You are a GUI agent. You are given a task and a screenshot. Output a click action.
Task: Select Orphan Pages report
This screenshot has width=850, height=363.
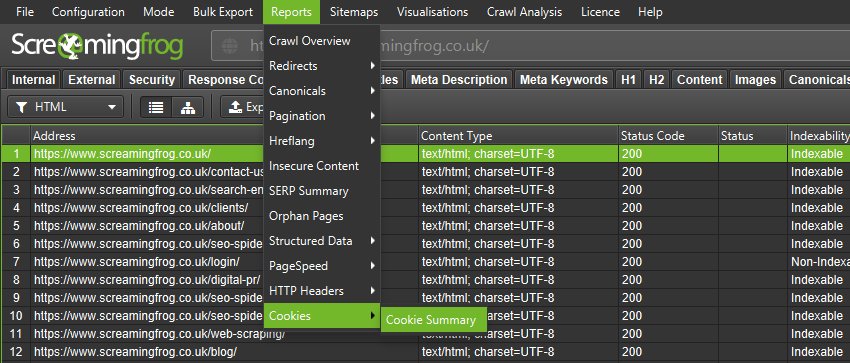(321, 216)
